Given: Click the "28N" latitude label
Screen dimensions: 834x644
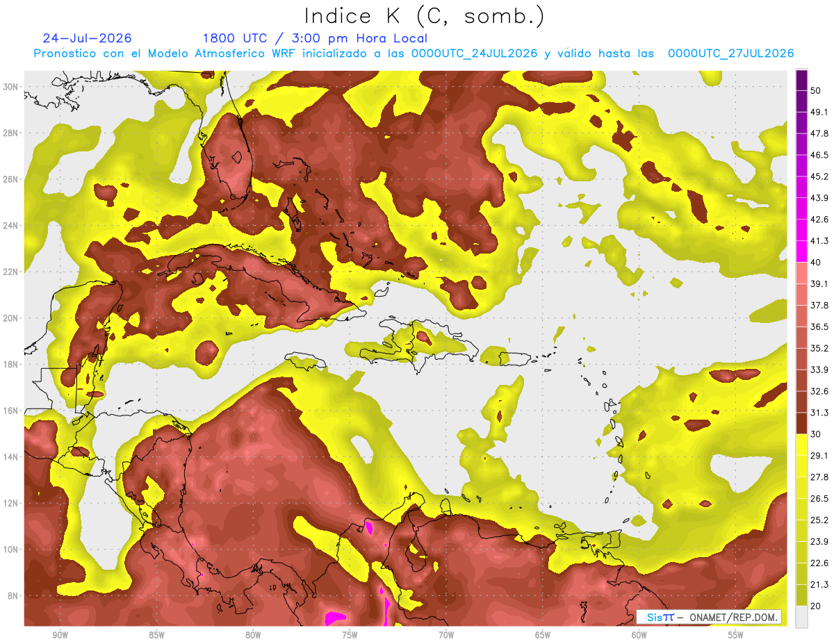Looking at the screenshot, I should point(12,133).
